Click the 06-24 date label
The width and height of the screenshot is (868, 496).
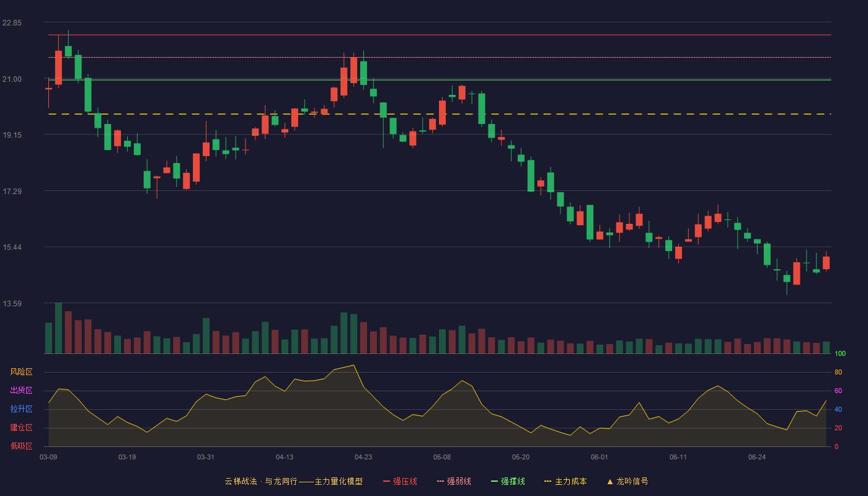coord(757,457)
